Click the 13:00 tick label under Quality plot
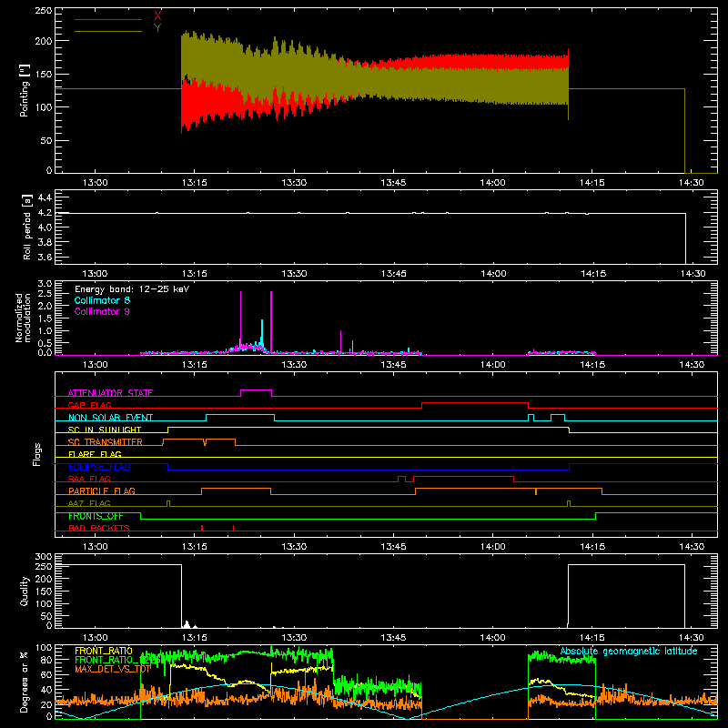This screenshot has height=728, width=728. tap(95, 638)
